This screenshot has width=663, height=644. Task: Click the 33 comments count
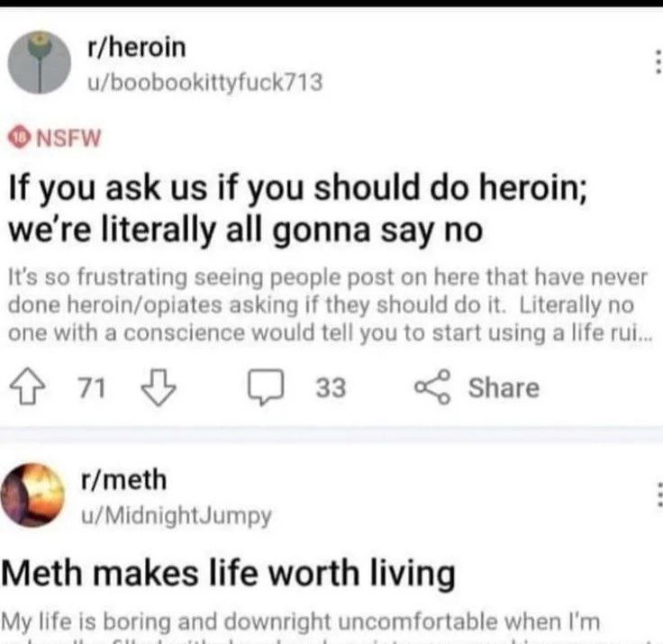(331, 388)
